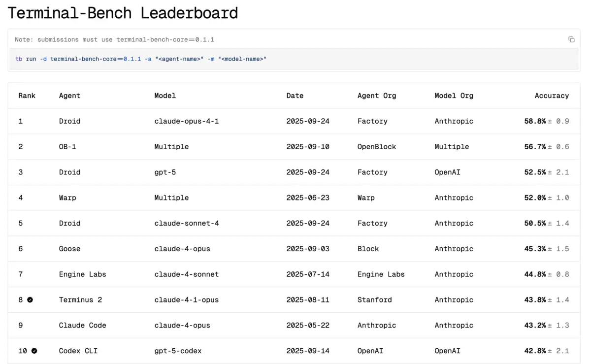Click the Warp agent org cell

pyautogui.click(x=366, y=198)
